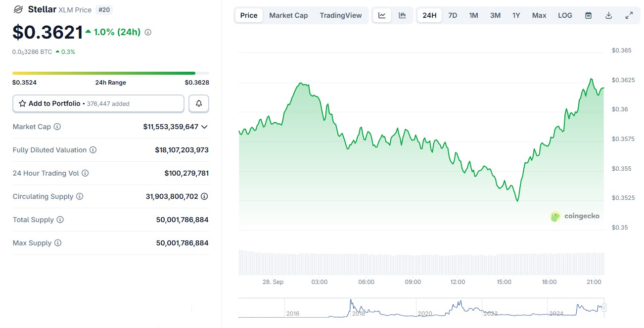Image resolution: width=644 pixels, height=328 pixels.
Task: Select the 24H time range
Action: (429, 15)
